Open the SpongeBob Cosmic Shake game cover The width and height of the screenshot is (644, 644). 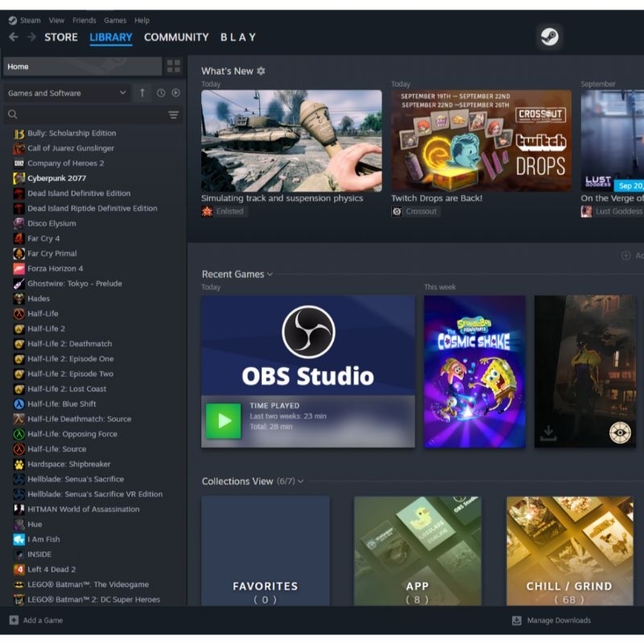tap(474, 371)
